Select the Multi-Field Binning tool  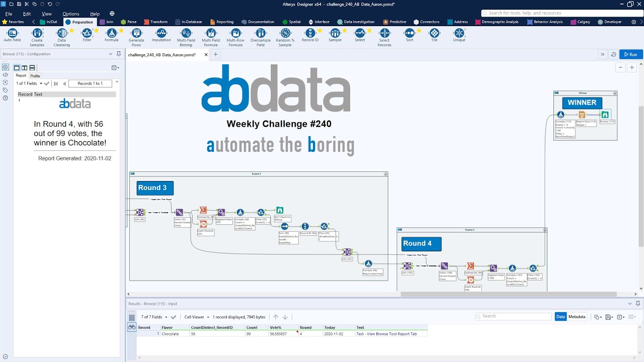(x=186, y=37)
